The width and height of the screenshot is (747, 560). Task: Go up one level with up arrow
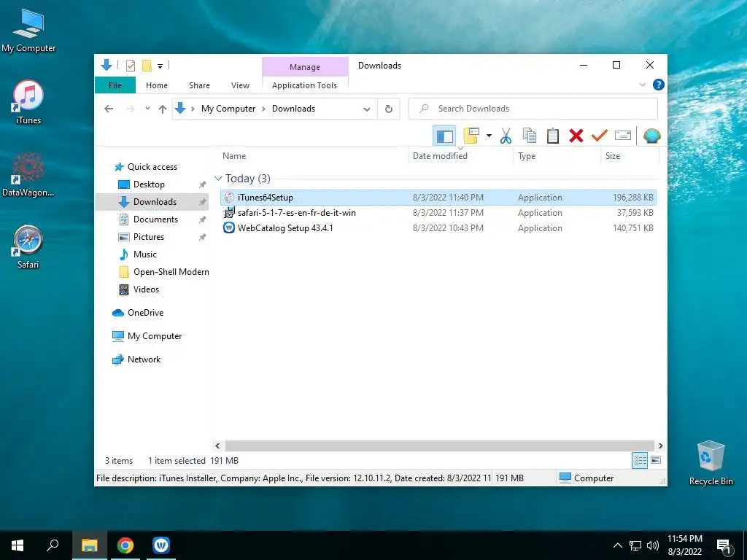click(163, 109)
